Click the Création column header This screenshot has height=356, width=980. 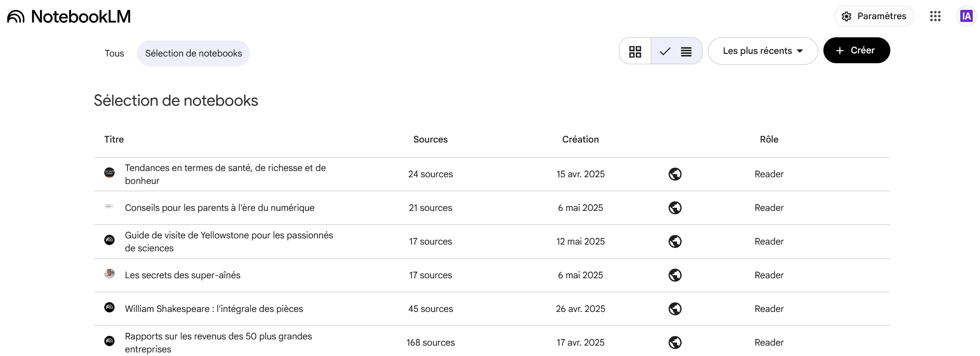(580, 139)
